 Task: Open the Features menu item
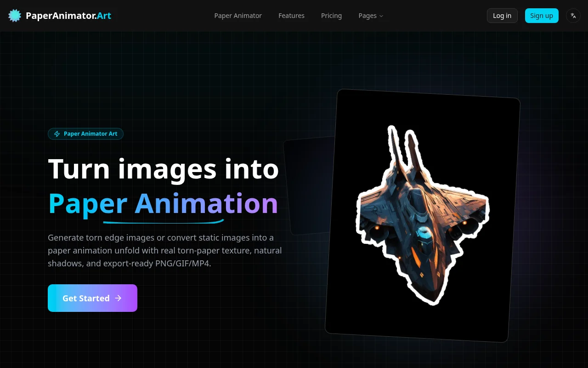291,15
